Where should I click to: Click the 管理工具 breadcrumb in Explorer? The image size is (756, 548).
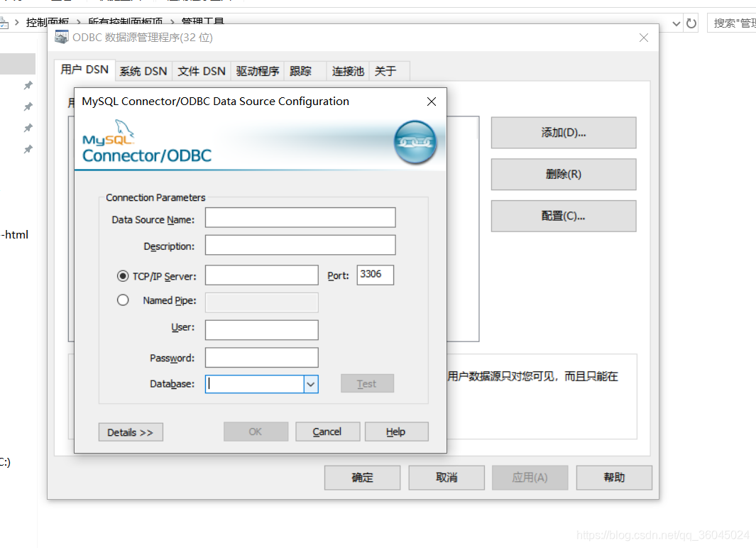[203, 22]
